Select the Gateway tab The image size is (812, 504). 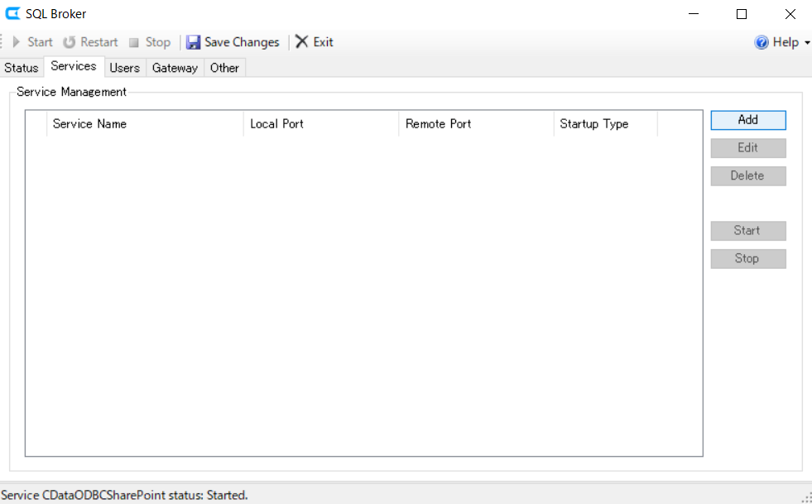click(174, 68)
